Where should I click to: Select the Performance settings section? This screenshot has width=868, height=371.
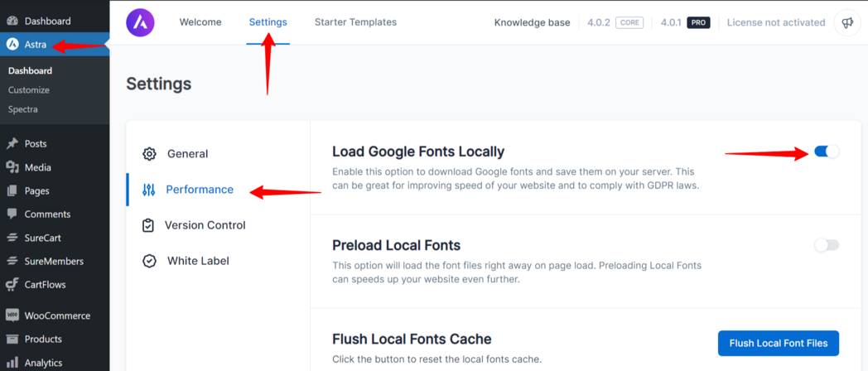(x=200, y=190)
